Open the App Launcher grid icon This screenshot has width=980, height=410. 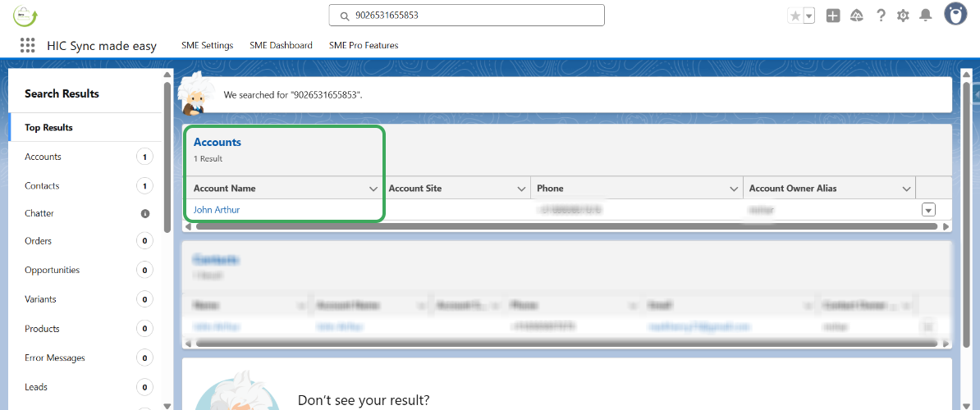[27, 45]
